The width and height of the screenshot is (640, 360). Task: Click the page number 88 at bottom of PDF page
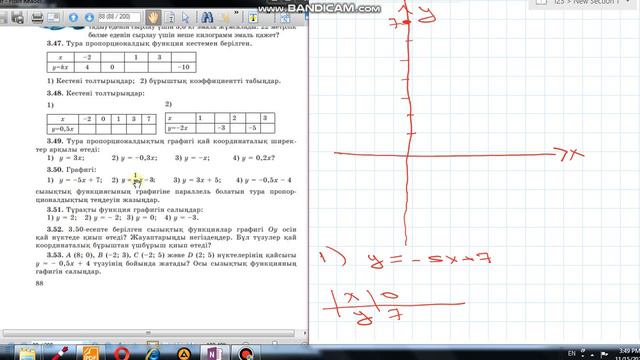tap(40, 283)
